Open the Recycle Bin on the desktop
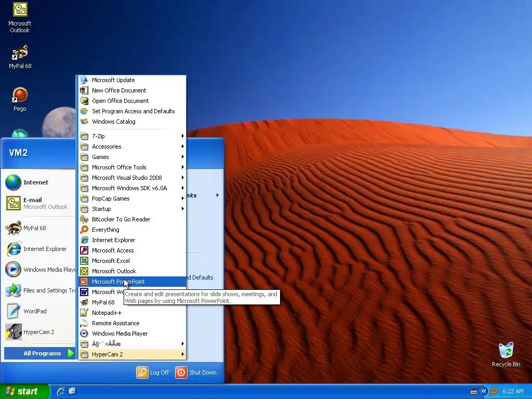This screenshot has width=532, height=399. (506, 354)
